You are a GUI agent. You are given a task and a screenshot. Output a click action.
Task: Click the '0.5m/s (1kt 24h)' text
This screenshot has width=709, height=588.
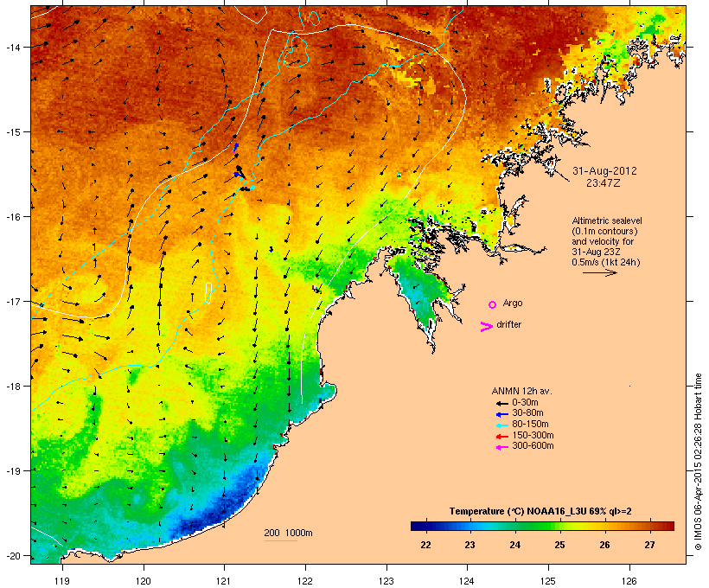click(606, 262)
